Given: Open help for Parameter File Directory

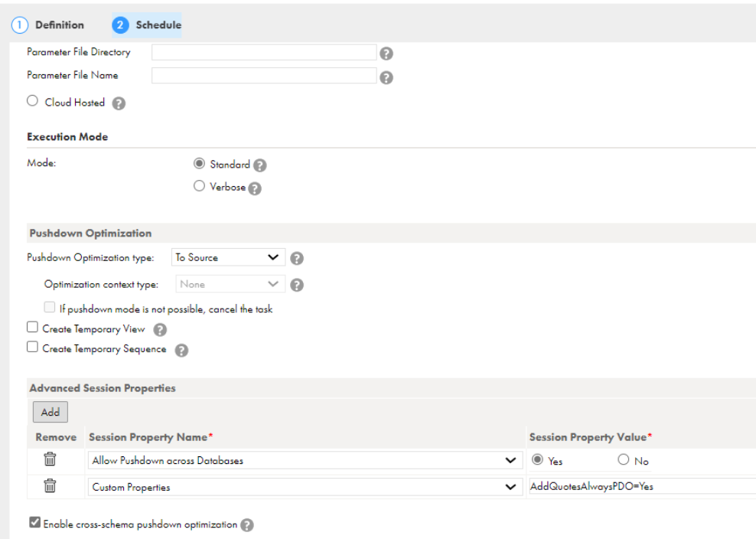Looking at the screenshot, I should point(386,54).
